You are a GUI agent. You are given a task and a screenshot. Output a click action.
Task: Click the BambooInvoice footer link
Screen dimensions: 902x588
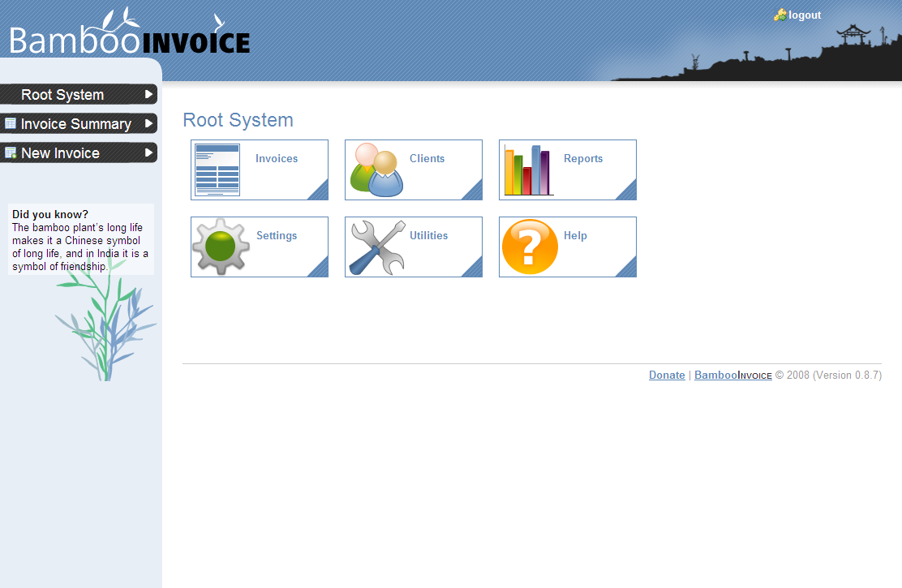click(x=732, y=375)
